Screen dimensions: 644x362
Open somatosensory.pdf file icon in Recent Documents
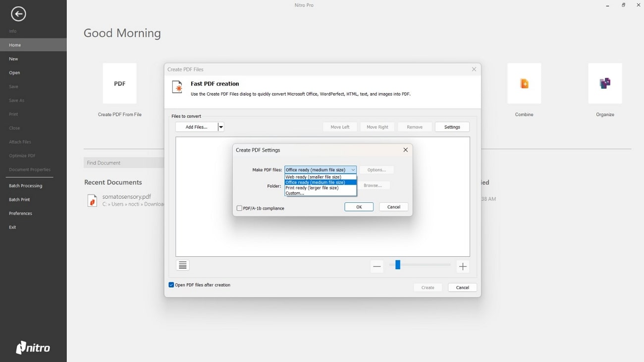[92, 200]
